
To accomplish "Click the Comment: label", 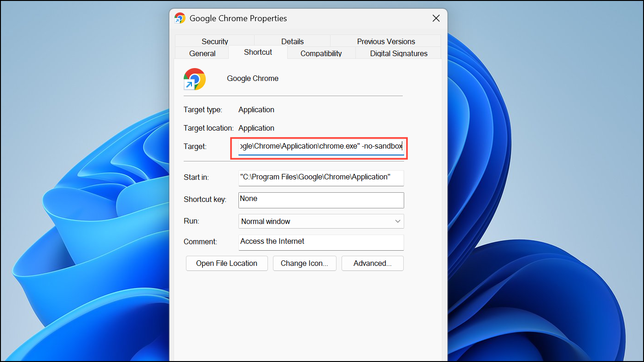I will pyautogui.click(x=200, y=241).
